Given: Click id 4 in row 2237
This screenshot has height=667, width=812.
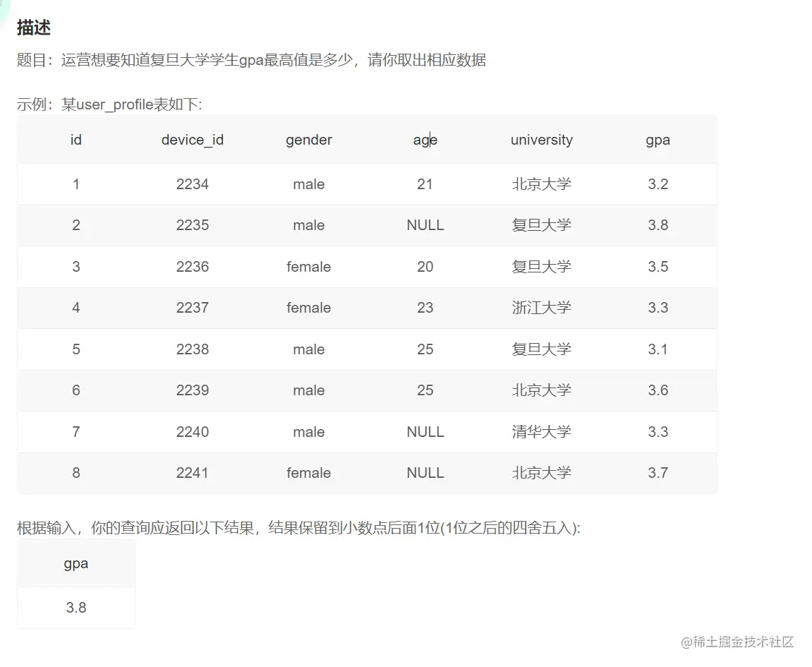Looking at the screenshot, I should [76, 308].
